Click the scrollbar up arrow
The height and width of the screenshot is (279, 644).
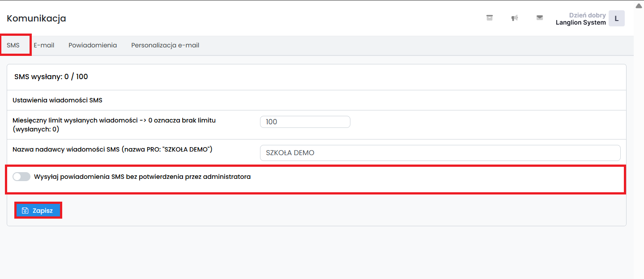click(639, 6)
